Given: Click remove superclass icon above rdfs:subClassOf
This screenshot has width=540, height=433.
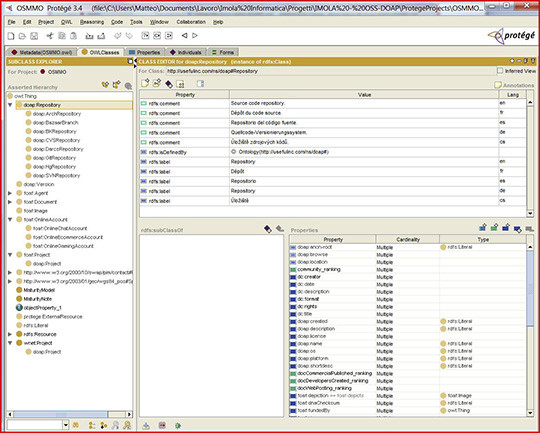Looking at the screenshot, I should tap(280, 229).
